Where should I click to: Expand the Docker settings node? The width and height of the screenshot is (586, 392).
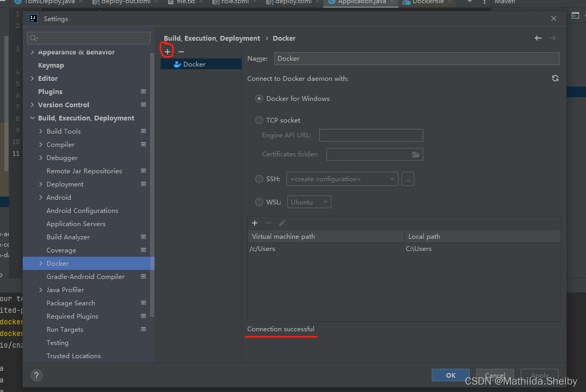click(x=41, y=264)
